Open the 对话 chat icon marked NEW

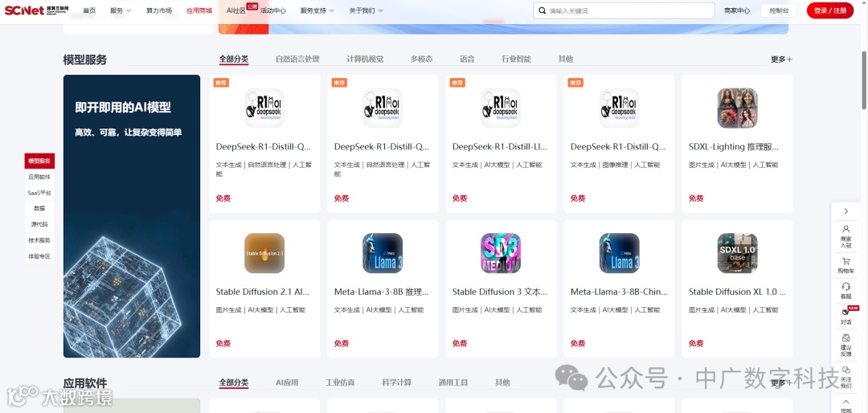[x=845, y=316]
